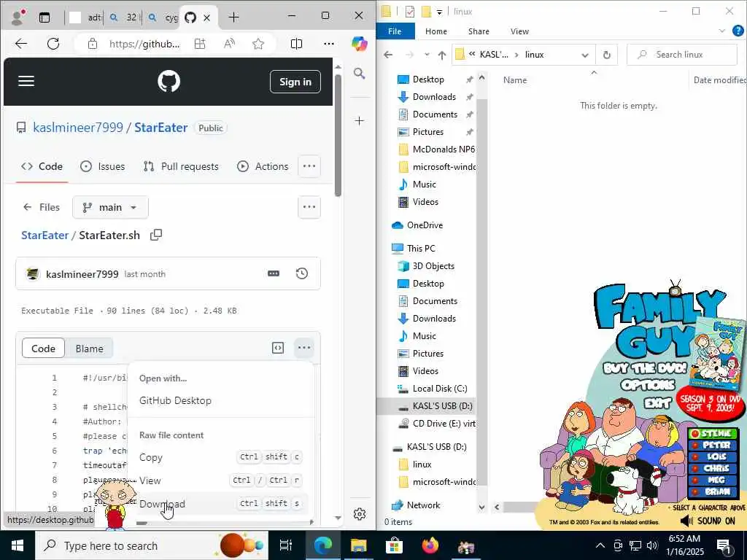Open Microsoft Store from taskbar

tap(394, 545)
